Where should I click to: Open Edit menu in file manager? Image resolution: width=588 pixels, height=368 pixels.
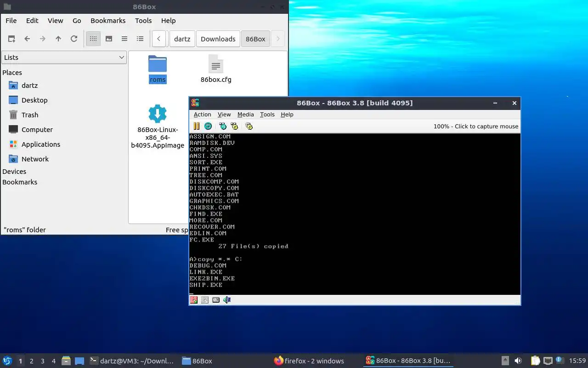[32, 21]
